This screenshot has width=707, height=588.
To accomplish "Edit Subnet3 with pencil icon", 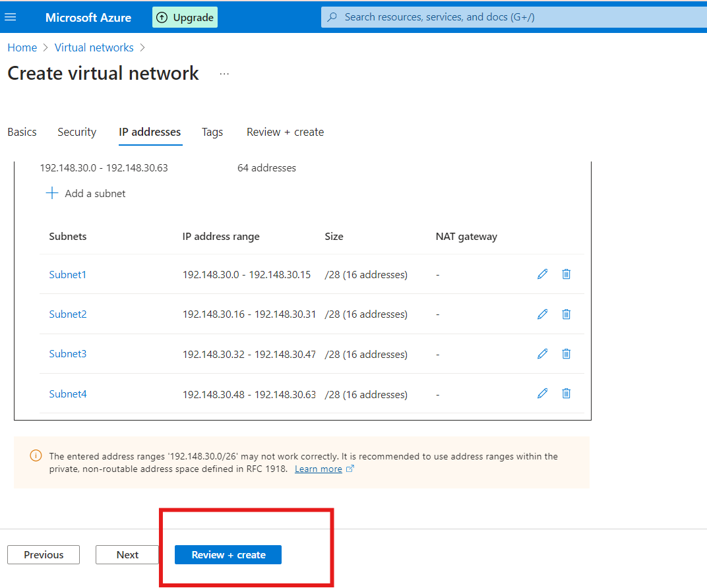I will (542, 354).
